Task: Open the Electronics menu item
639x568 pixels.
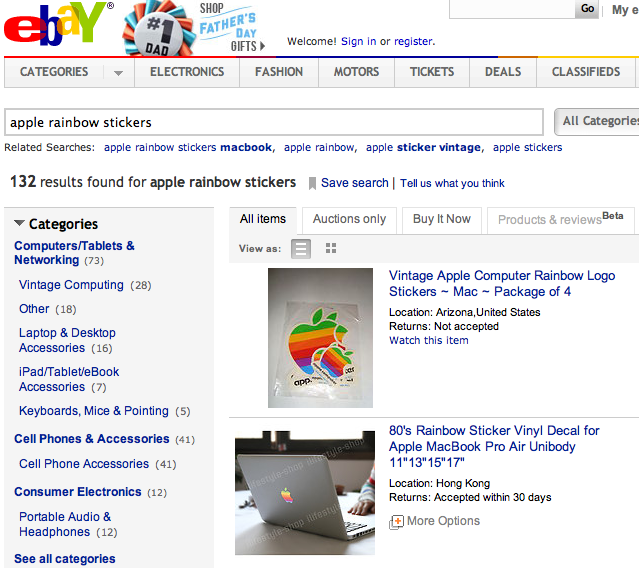Action: (187, 72)
